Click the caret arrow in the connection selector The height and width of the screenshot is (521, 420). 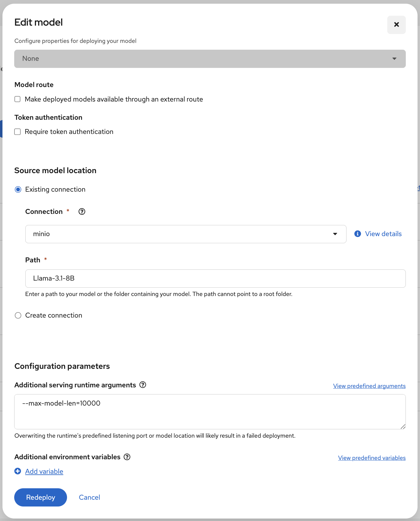pyautogui.click(x=335, y=234)
